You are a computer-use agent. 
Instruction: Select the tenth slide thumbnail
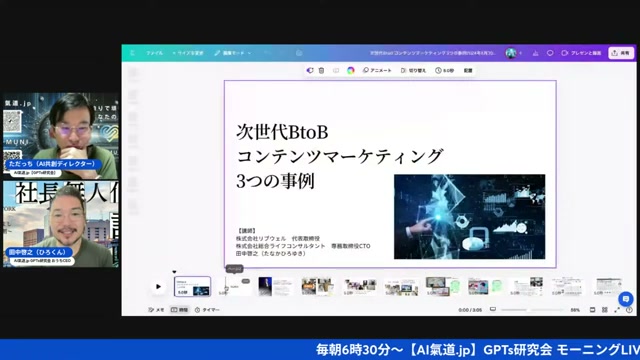pyautogui.click(x=568, y=287)
